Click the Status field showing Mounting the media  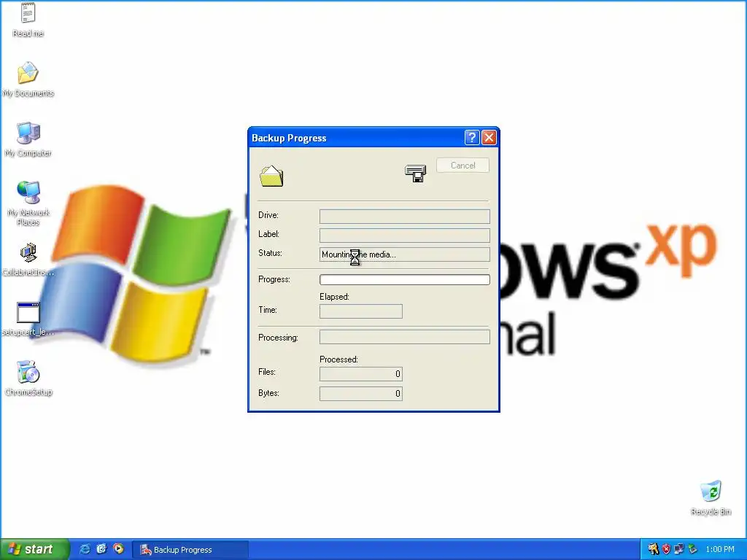404,254
